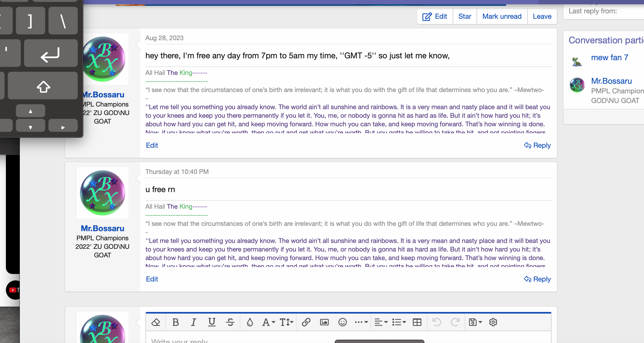Viewport: 644px width, 343px height.
Task: Open the text color droplet picker
Action: pyautogui.click(x=250, y=322)
